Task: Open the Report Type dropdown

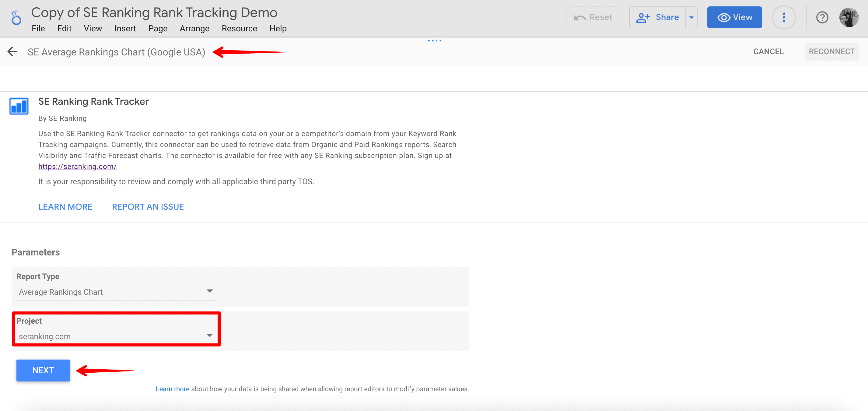Action: tap(117, 292)
